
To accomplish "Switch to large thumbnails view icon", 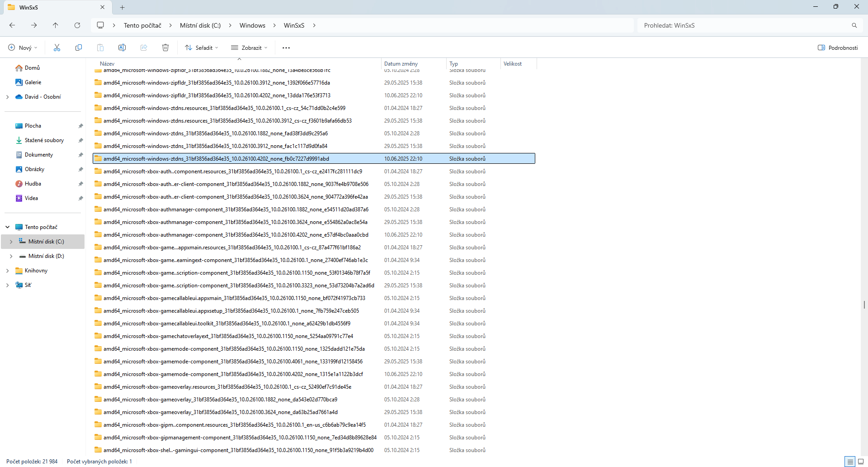I will 861,462.
